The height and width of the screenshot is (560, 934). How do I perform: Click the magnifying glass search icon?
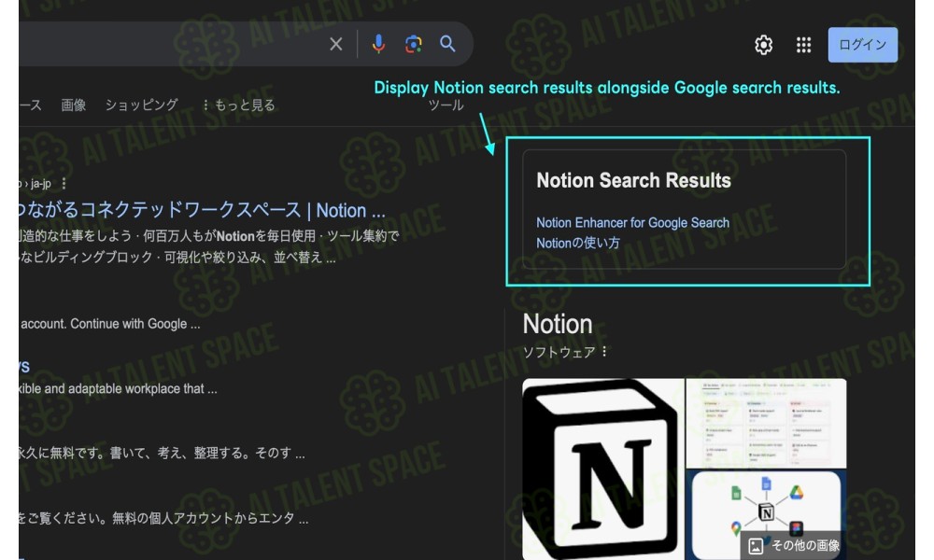pyautogui.click(x=448, y=44)
